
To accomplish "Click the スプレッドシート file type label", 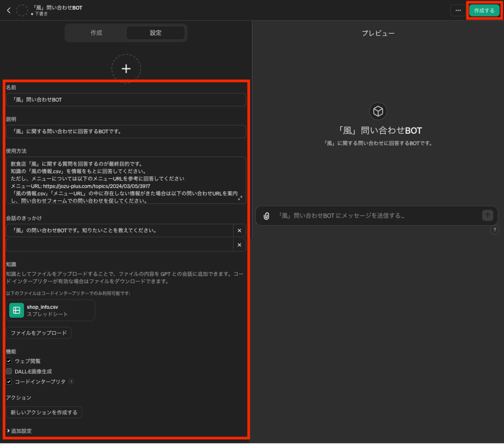I will pyautogui.click(x=47, y=314).
